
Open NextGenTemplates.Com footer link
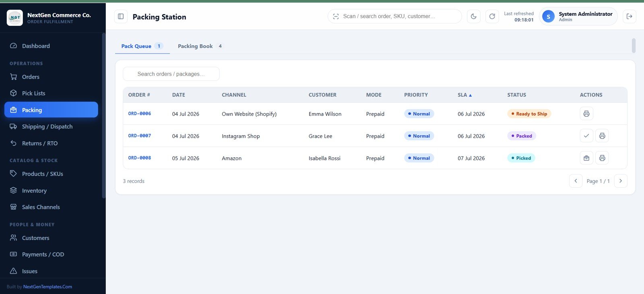(x=47, y=287)
